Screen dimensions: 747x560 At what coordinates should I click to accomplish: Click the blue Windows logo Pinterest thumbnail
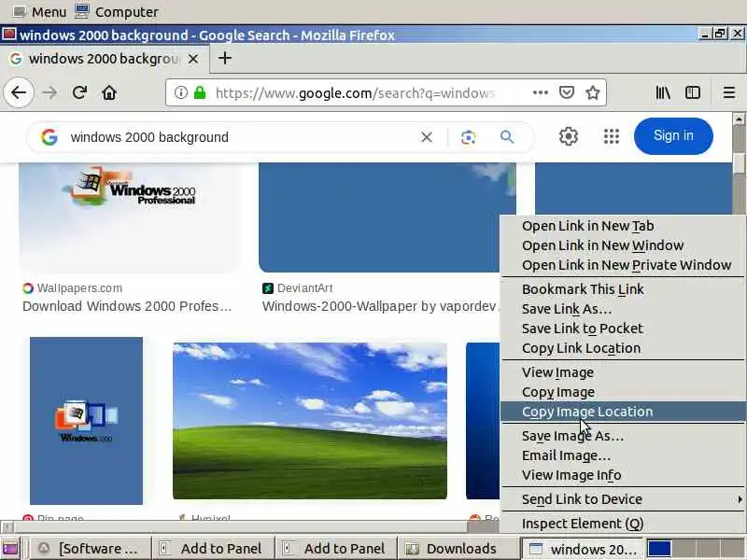point(86,421)
